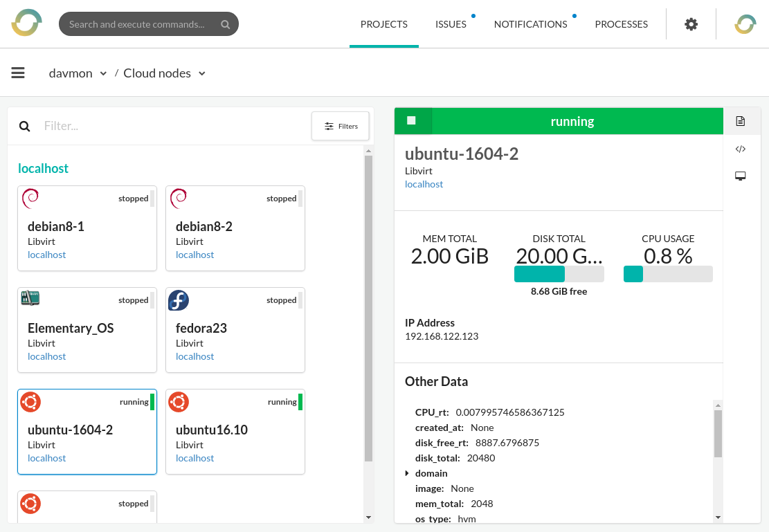This screenshot has height=532, width=769.
Task: Open localhost link on fedora23 card
Action: click(x=194, y=356)
